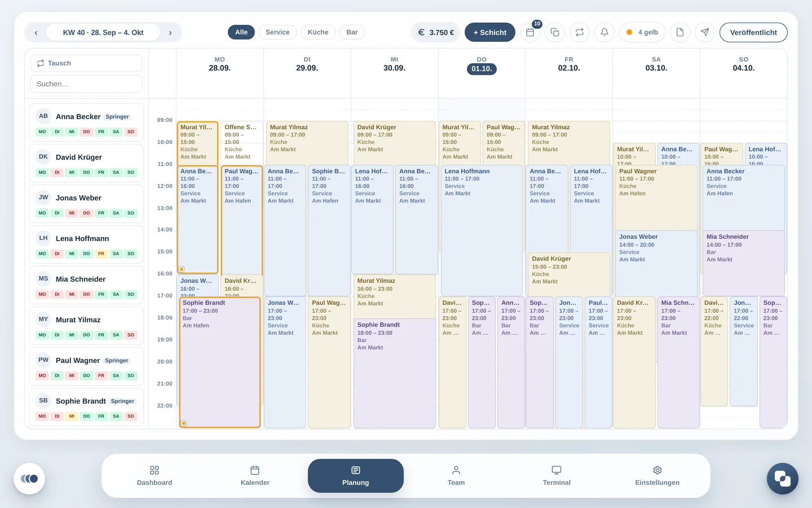Click the copy week icon
The width and height of the screenshot is (812, 508).
[x=555, y=32]
